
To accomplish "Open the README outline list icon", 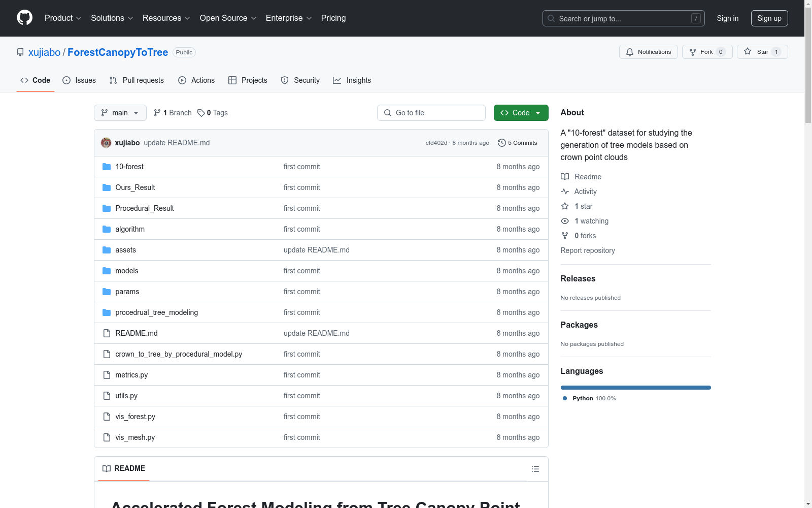I will pyautogui.click(x=535, y=469).
